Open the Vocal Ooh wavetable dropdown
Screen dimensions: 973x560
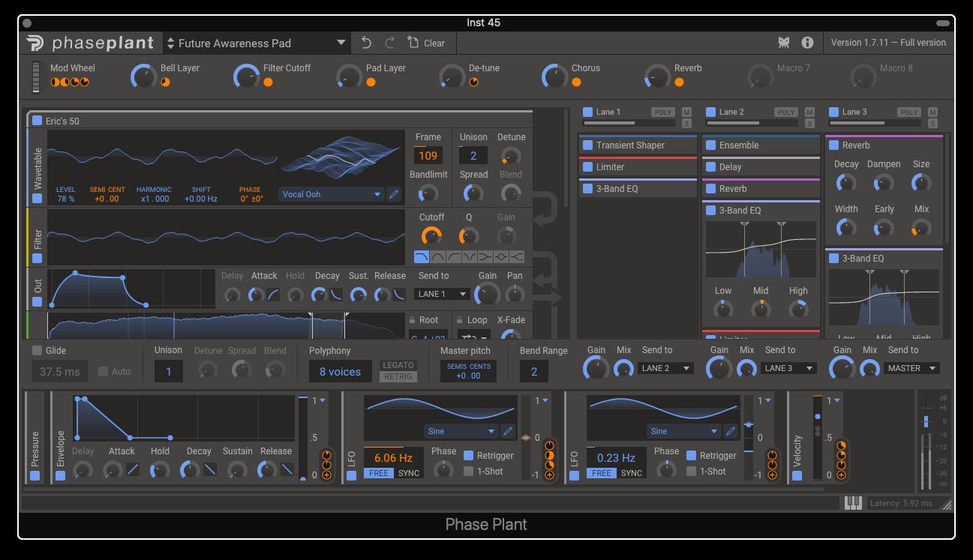331,194
